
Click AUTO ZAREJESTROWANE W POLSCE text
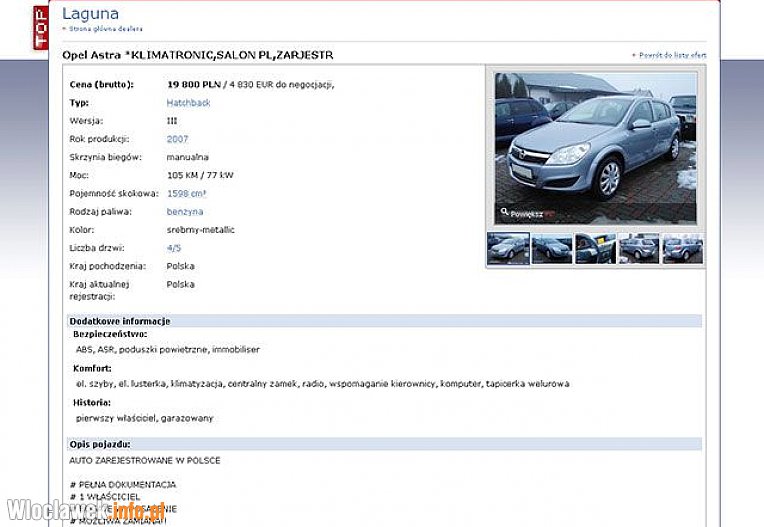[145, 460]
